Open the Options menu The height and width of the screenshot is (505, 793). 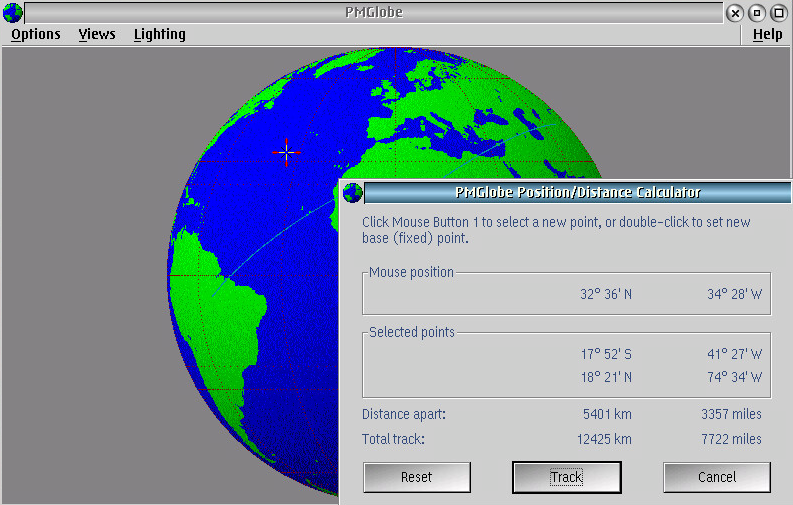click(35, 34)
